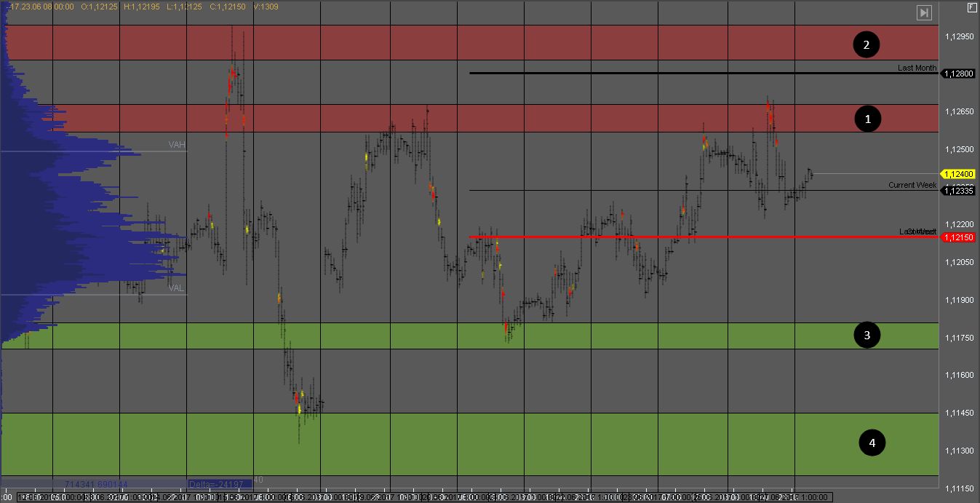Click the black circle marker numbered 1

pos(867,118)
